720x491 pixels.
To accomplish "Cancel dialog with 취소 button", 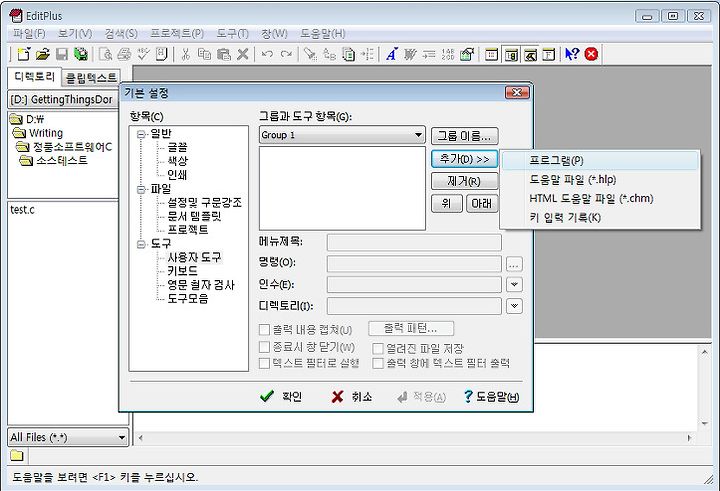I will tap(352, 396).
